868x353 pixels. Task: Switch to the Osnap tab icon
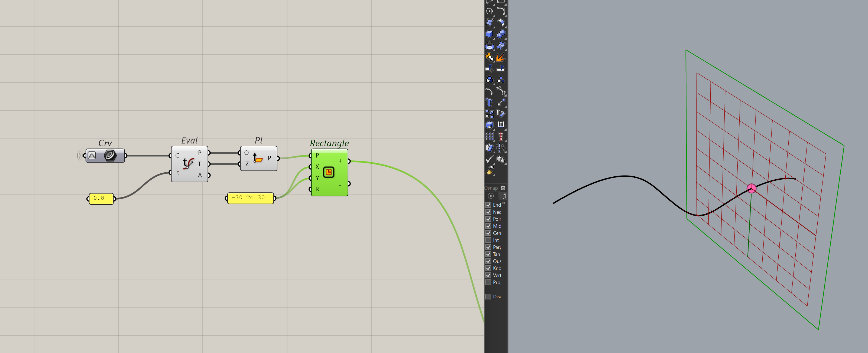tap(491, 196)
